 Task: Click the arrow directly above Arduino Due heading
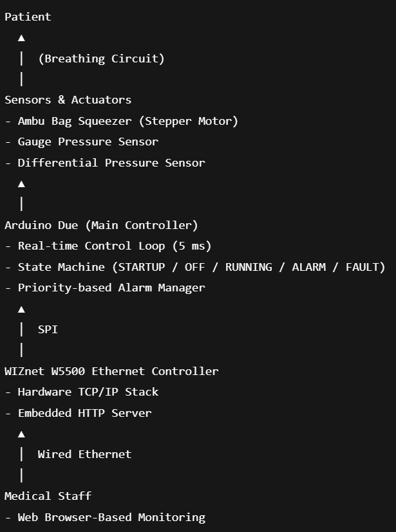point(21,184)
